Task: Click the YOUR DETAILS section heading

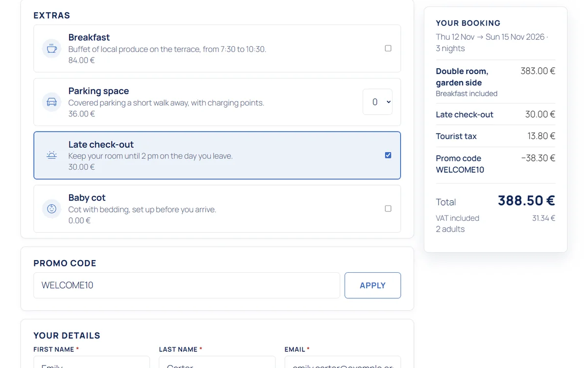Action: [67, 336]
